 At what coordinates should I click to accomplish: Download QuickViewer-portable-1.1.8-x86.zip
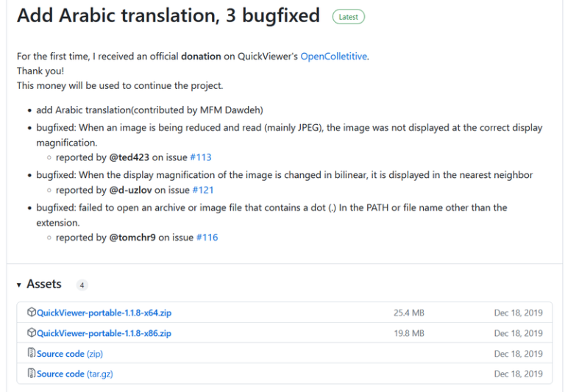click(104, 333)
